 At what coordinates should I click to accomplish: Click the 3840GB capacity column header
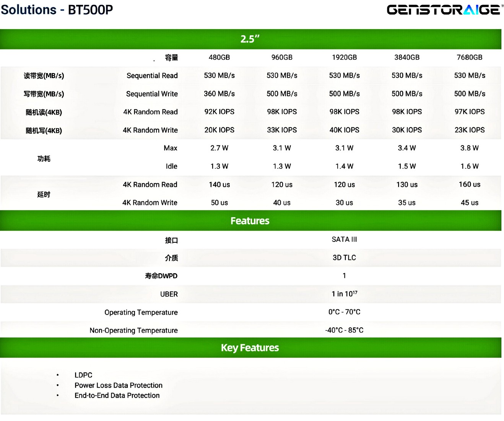click(407, 57)
